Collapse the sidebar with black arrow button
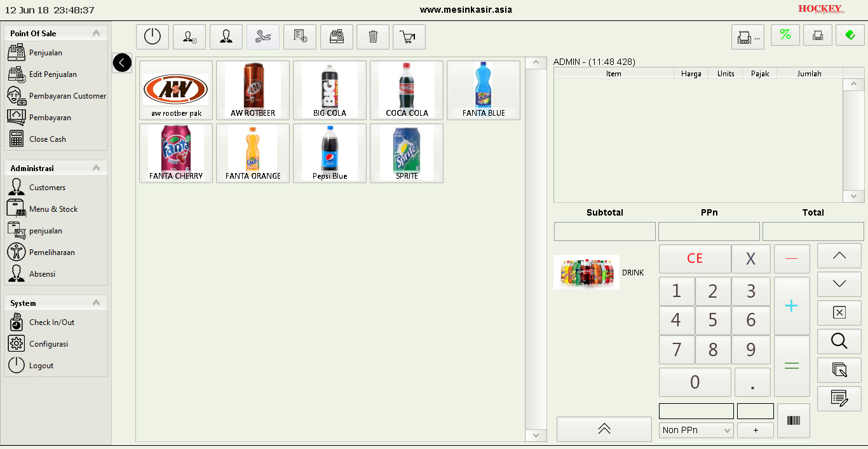 tap(122, 62)
